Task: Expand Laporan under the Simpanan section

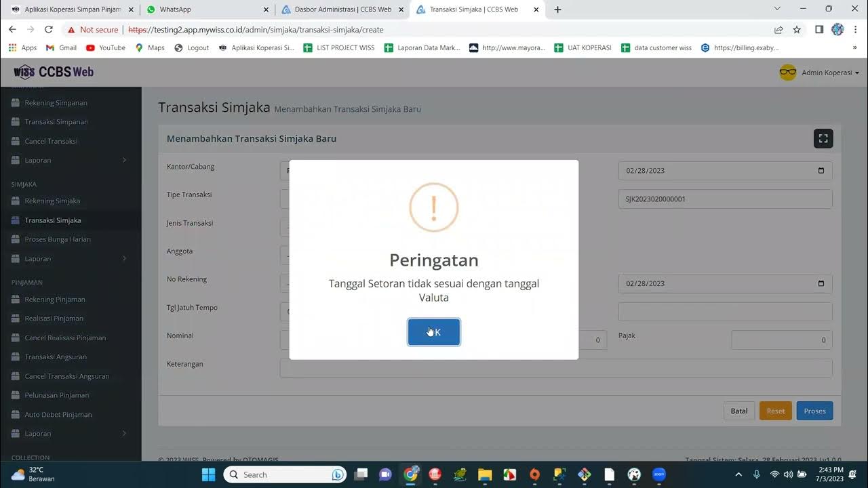Action: point(71,161)
